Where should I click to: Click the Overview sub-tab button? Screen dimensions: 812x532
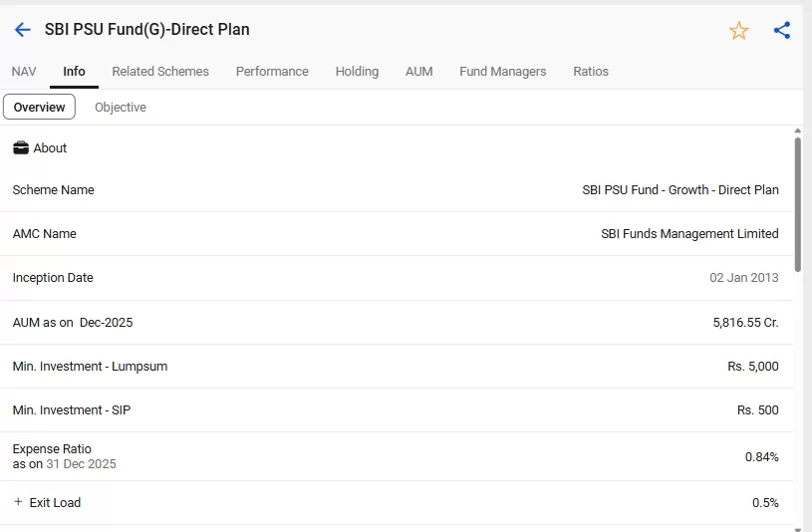[39, 108]
